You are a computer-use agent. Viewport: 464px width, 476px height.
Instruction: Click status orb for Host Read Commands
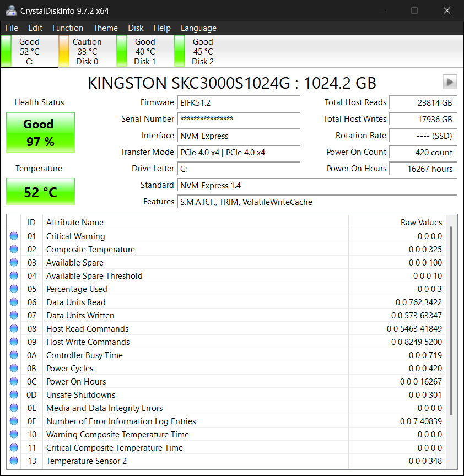tap(14, 328)
